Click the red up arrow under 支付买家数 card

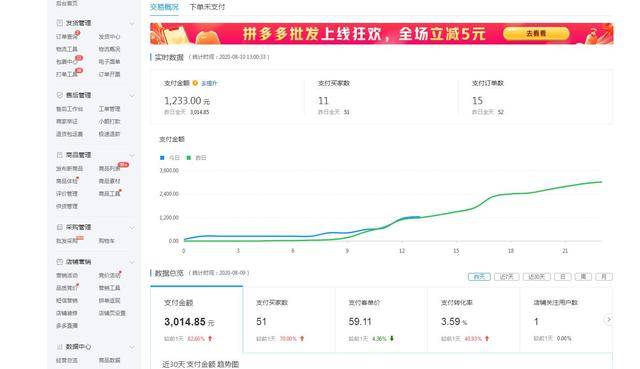tap(302, 338)
